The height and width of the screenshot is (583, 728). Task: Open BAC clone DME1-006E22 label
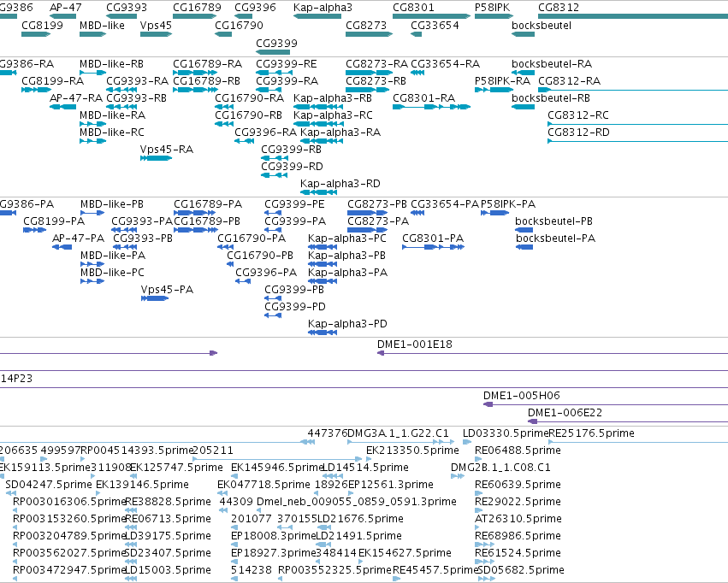click(565, 412)
